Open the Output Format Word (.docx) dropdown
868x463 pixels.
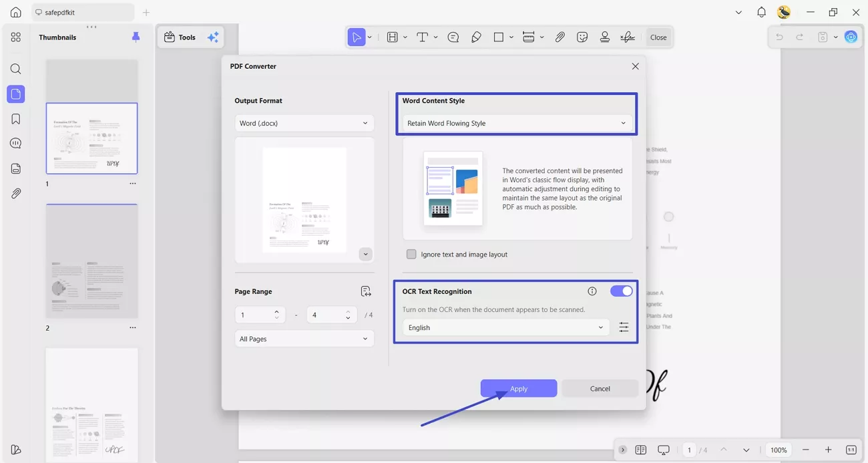[304, 123]
